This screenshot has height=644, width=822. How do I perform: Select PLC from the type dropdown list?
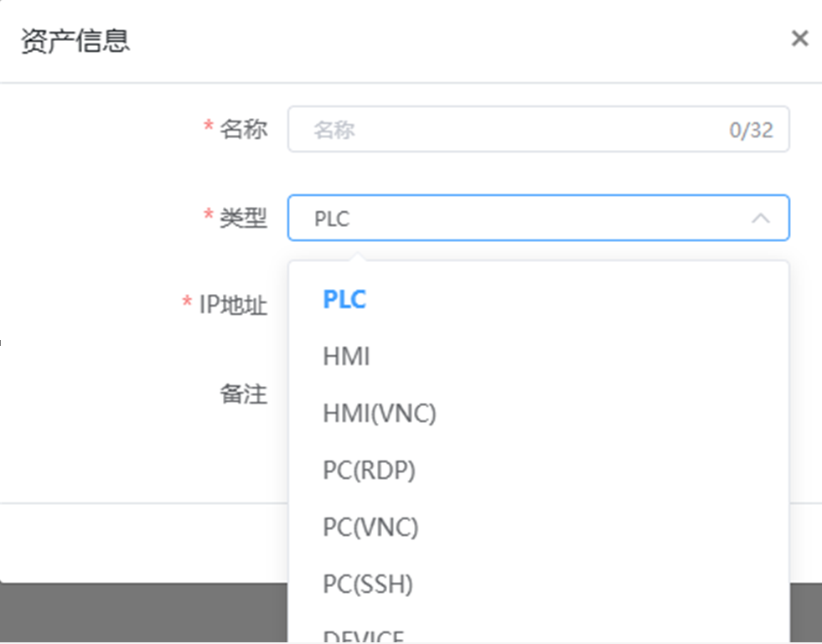(x=344, y=299)
